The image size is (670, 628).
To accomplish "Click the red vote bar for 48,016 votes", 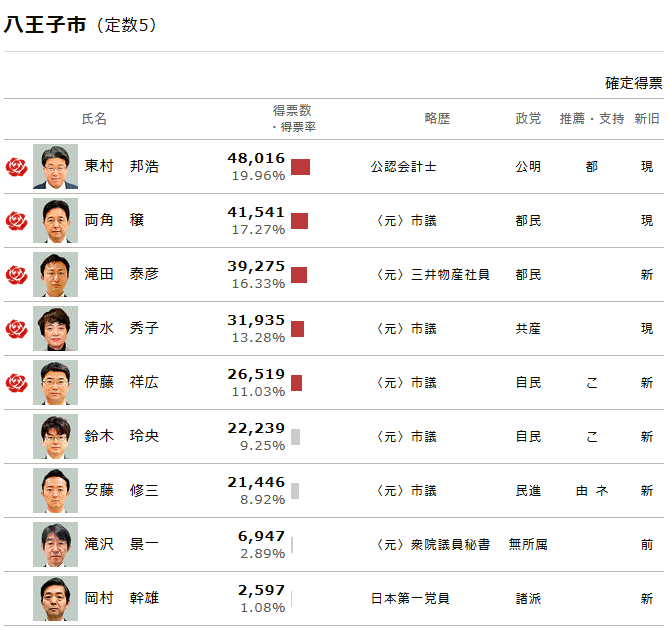I will pyautogui.click(x=300, y=167).
